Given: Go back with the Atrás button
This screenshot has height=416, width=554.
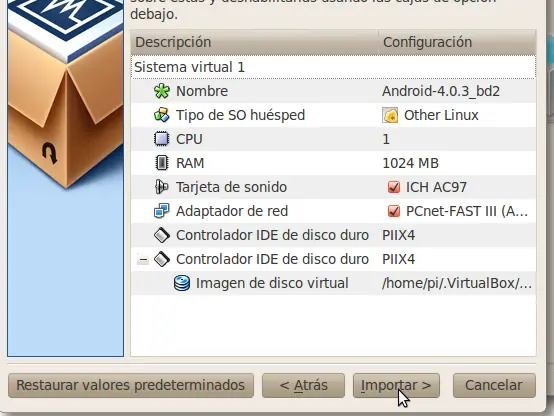Looking at the screenshot, I should click(303, 385).
